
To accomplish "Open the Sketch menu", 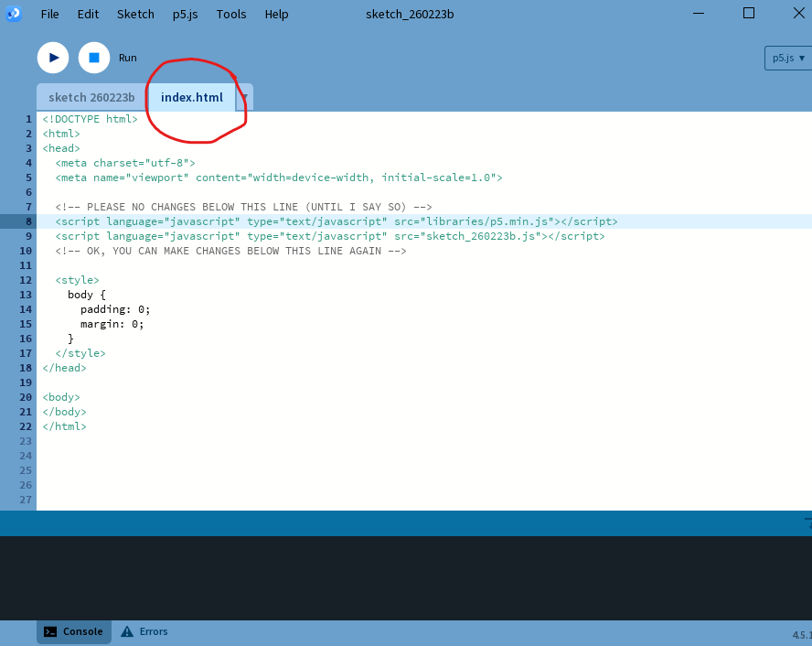I will point(135,14).
